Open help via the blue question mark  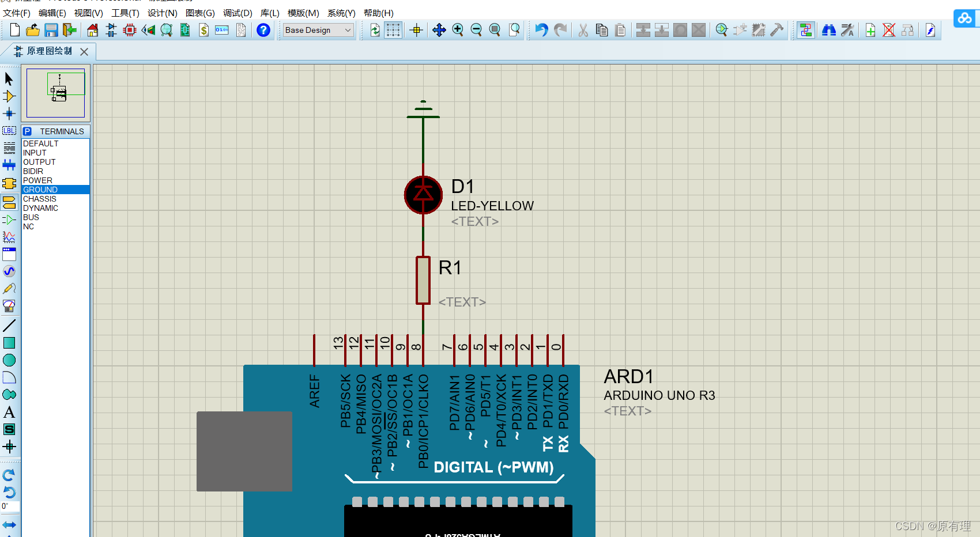pos(263,30)
